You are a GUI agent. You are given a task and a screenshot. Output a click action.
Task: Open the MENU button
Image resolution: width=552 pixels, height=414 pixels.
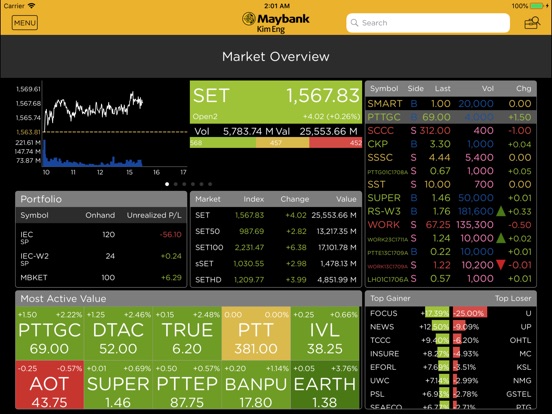(x=25, y=23)
